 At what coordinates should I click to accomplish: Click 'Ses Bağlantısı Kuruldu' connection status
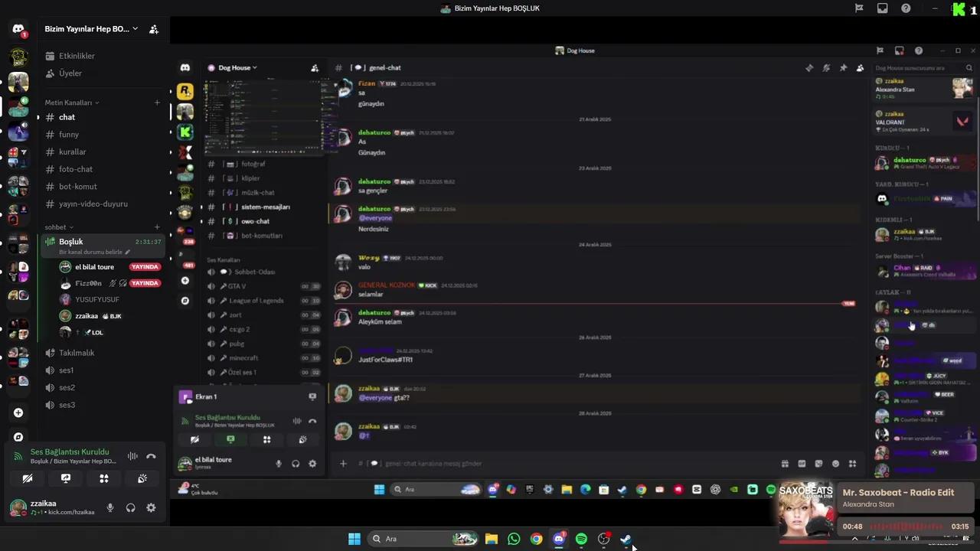pos(70,452)
